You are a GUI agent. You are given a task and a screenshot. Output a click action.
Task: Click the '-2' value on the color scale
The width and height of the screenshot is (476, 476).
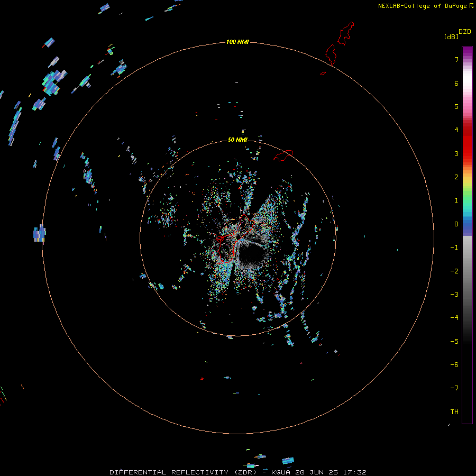454,271
